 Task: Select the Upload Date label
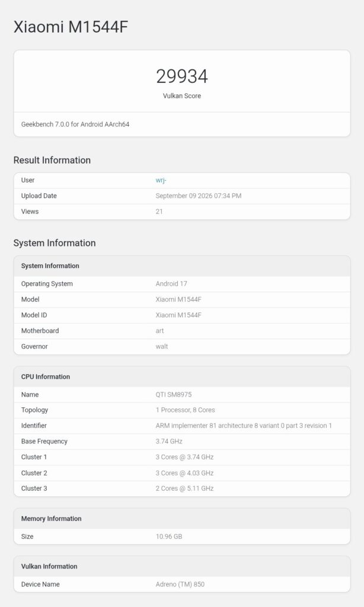pos(39,196)
